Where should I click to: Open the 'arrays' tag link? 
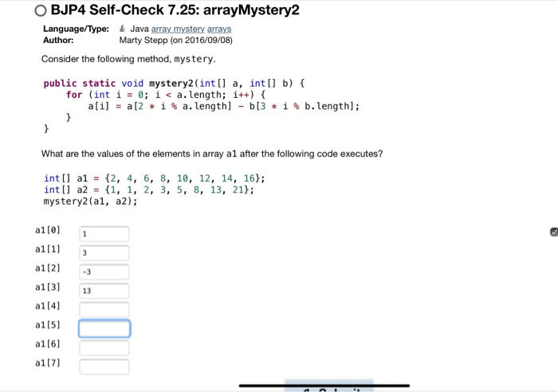click(x=219, y=29)
